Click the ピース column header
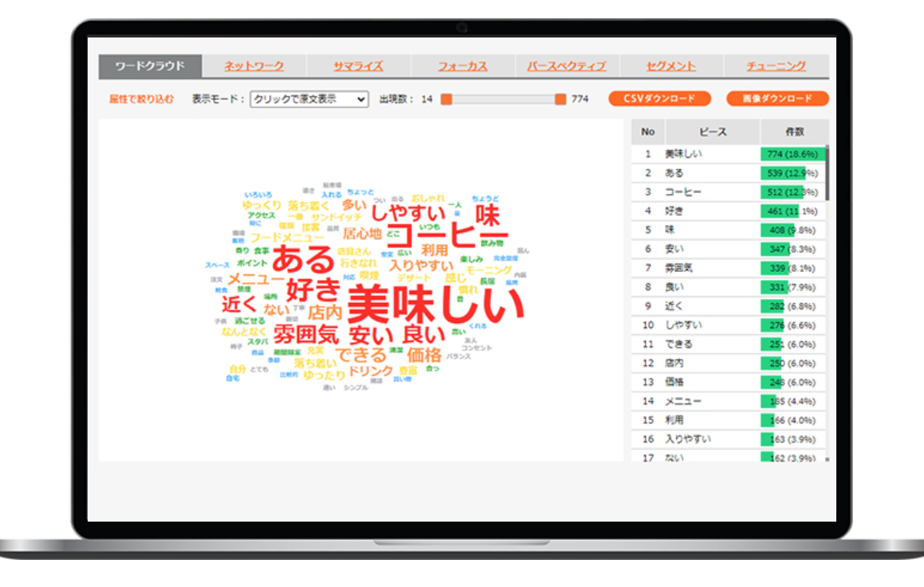 point(712,132)
